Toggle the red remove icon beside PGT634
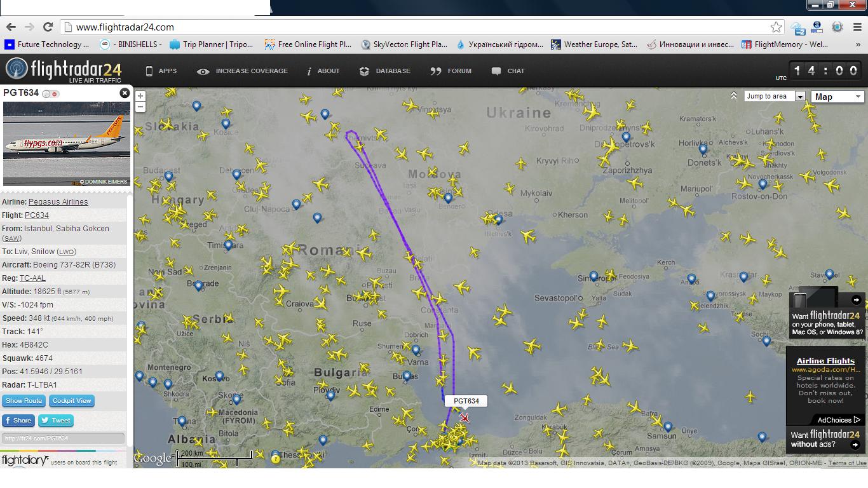 [x=55, y=93]
